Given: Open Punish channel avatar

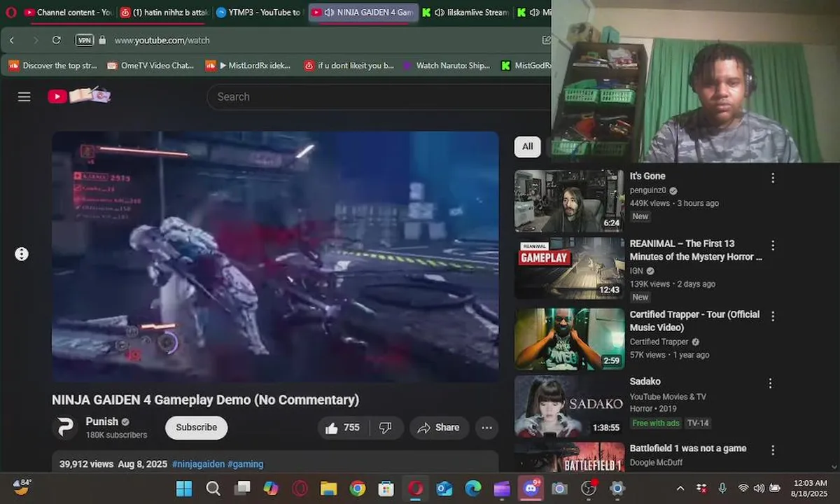Looking at the screenshot, I should coord(66,427).
